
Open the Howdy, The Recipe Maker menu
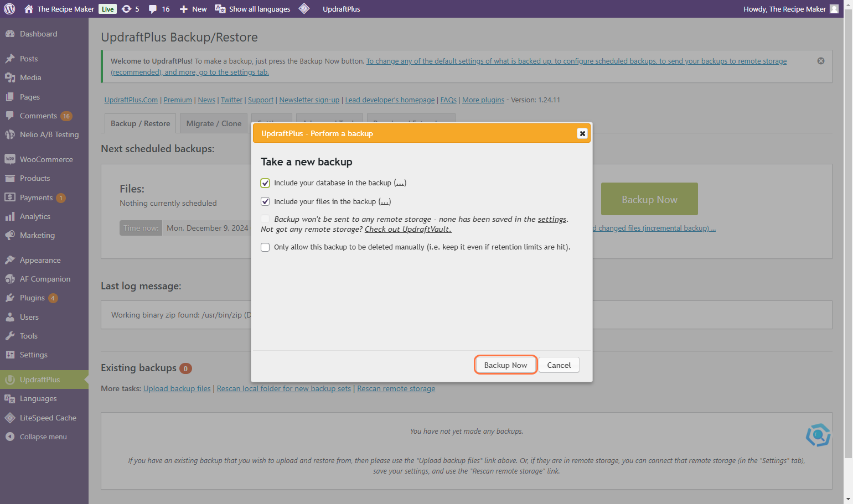coord(791,9)
